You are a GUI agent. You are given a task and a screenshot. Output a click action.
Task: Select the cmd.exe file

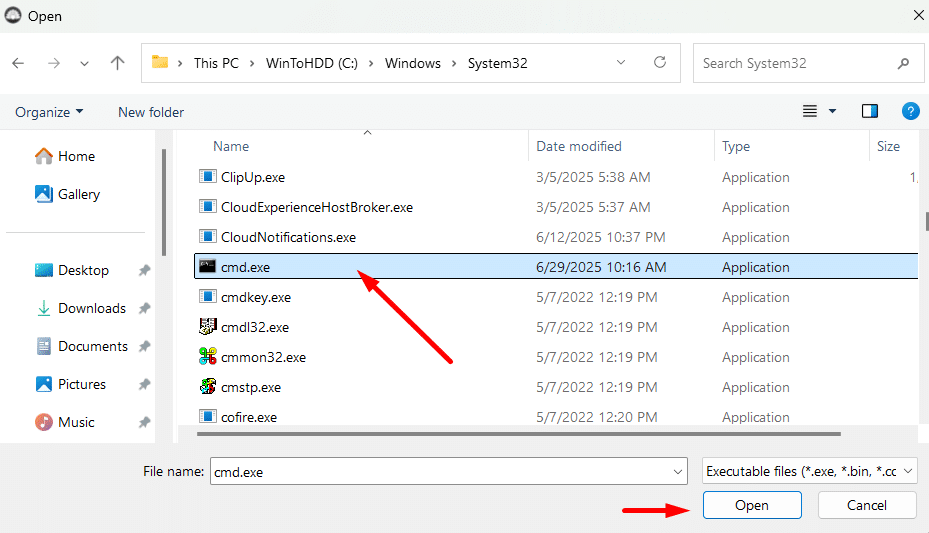coord(556,266)
